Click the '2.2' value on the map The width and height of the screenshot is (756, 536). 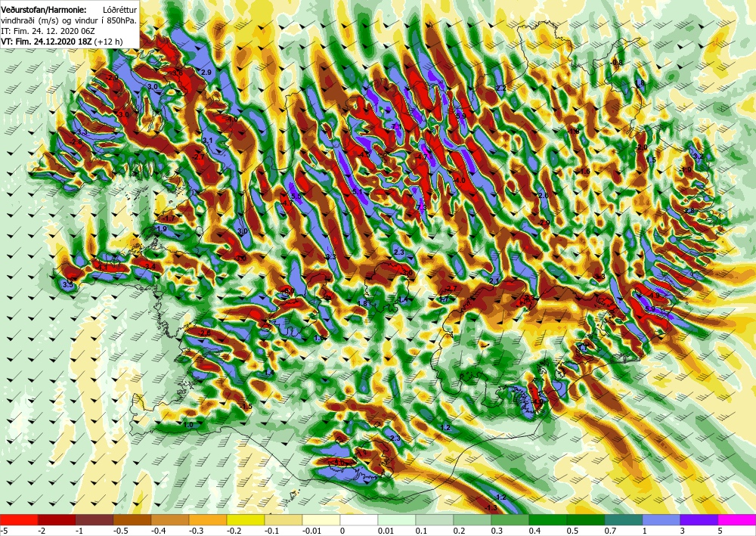click(x=501, y=88)
